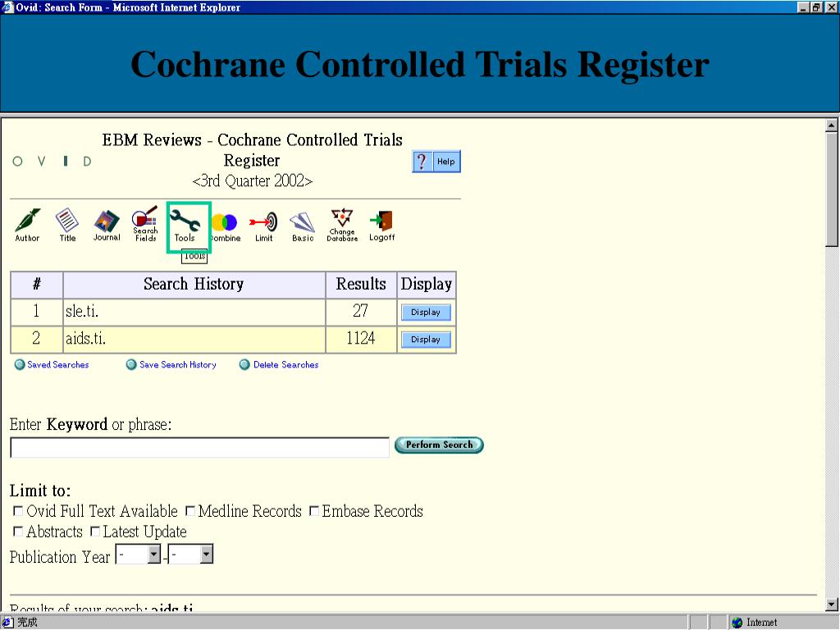Screen dimensions: 840x630
Task: Check Medline Records limit
Action: 190,511
